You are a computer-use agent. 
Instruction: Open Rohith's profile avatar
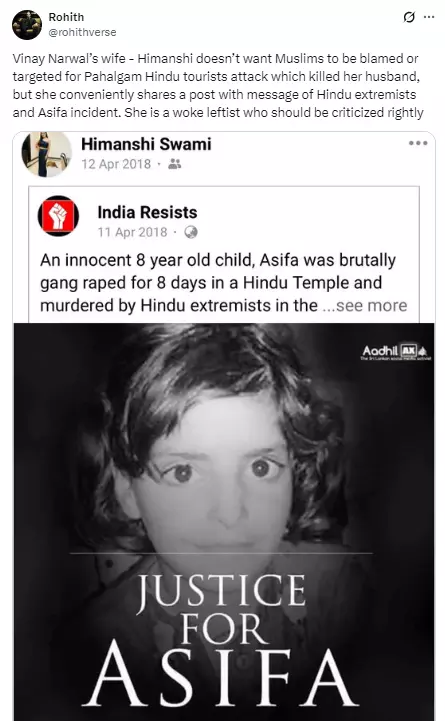coord(27,25)
